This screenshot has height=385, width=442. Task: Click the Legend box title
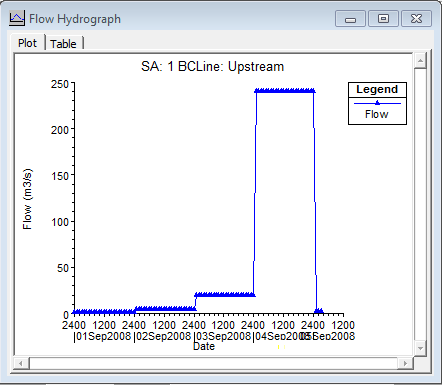[x=377, y=89]
